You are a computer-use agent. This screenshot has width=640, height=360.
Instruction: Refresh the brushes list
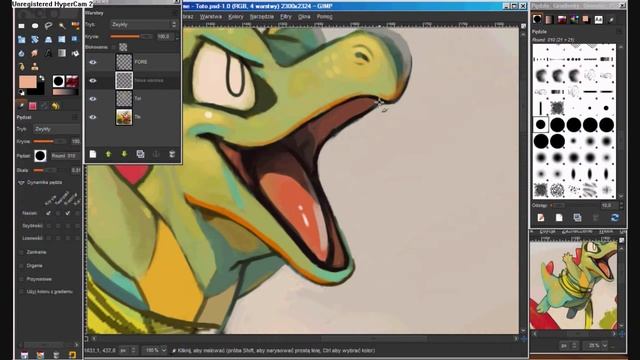point(615,218)
